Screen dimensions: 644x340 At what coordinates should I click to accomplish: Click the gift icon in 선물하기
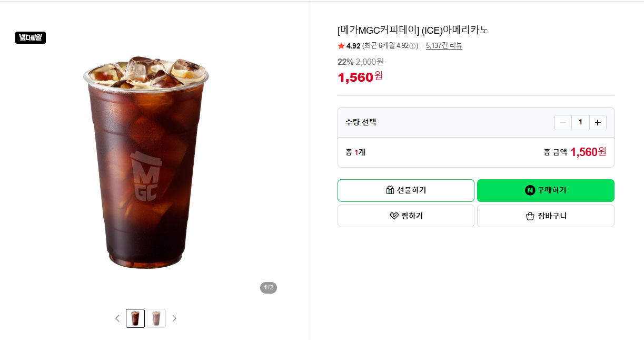pos(390,190)
